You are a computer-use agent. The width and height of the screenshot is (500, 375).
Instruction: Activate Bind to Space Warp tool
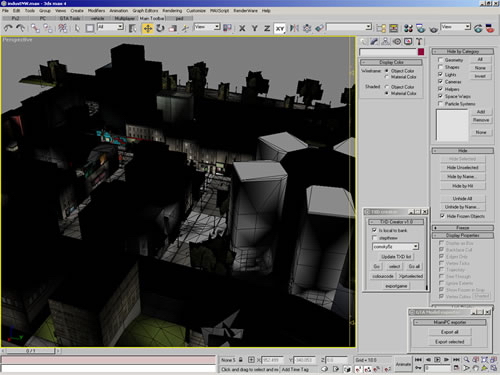[x=62, y=28]
